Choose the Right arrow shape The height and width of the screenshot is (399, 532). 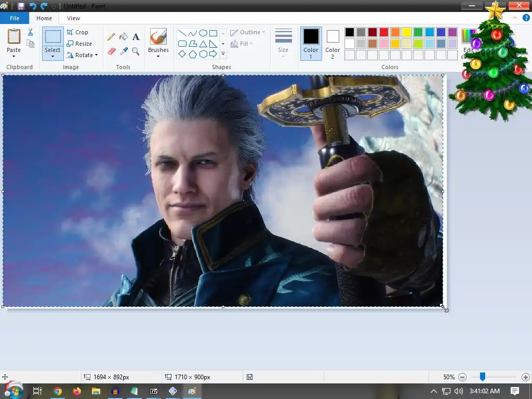[x=213, y=54]
